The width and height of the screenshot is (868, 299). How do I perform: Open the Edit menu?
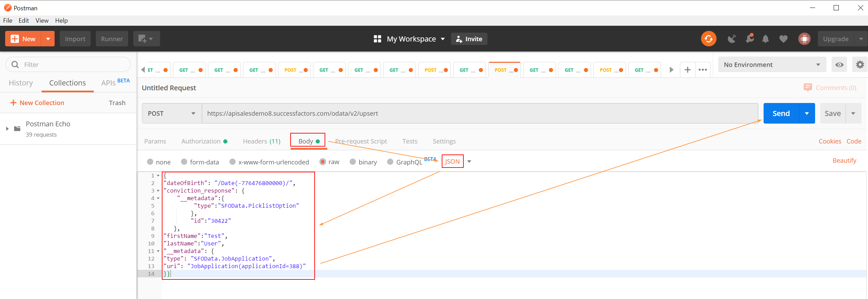pyautogui.click(x=24, y=20)
